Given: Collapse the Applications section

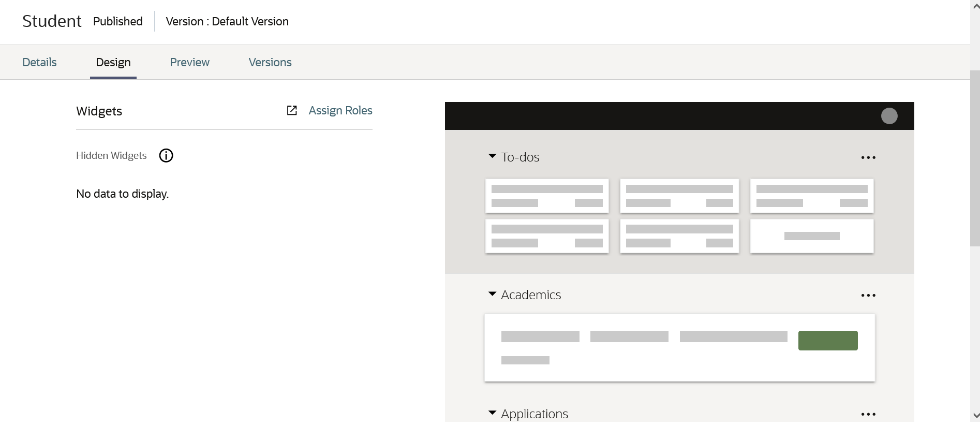Looking at the screenshot, I should click(492, 413).
